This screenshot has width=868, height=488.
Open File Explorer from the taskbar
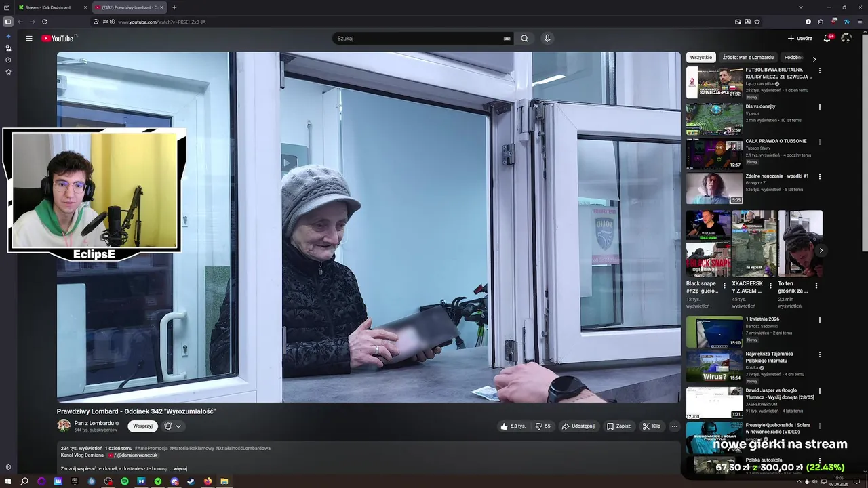(x=224, y=481)
